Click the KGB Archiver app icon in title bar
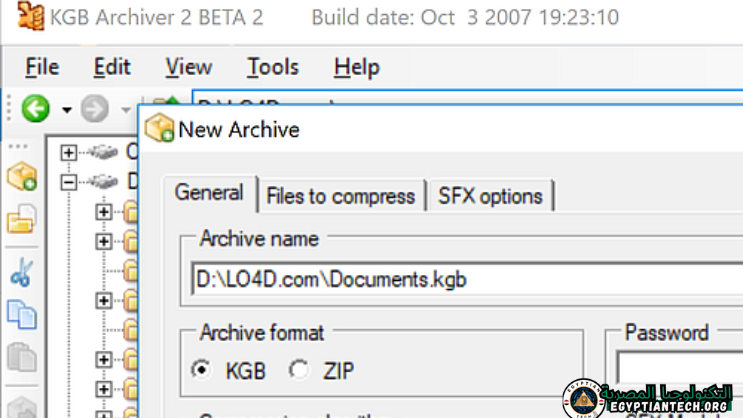743x418 pixels. tap(31, 16)
